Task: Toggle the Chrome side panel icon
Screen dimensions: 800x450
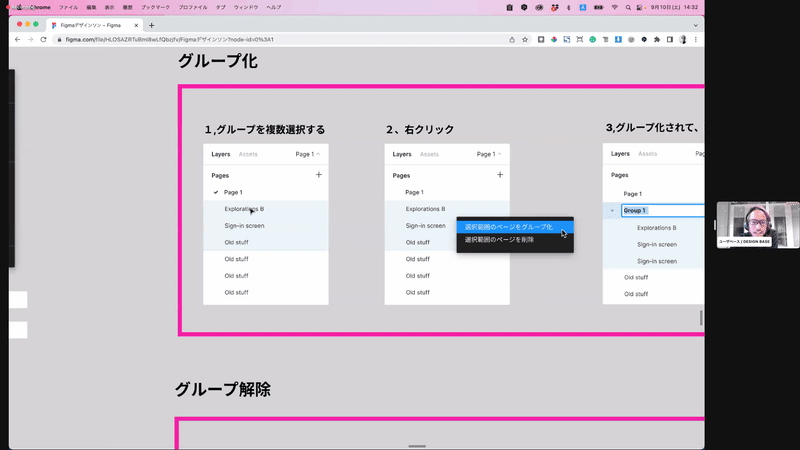Action: pyautogui.click(x=670, y=39)
